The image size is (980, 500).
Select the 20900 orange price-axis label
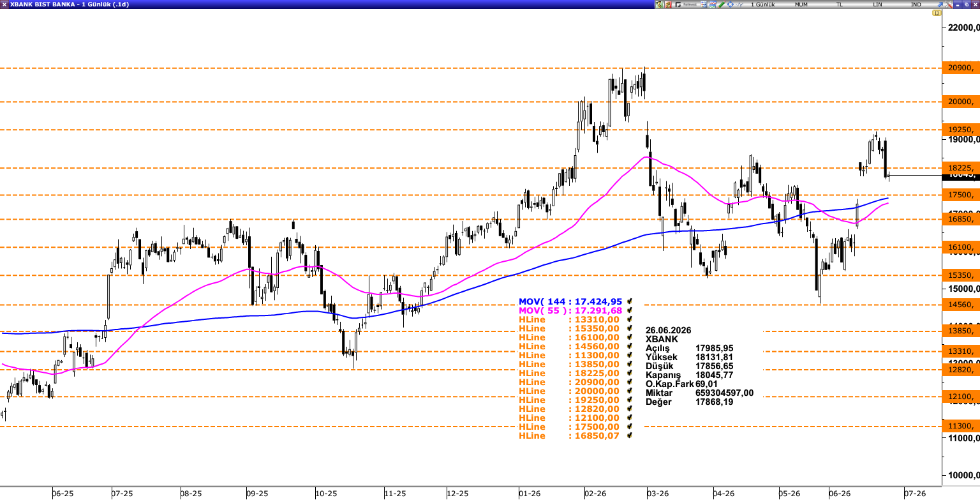961,68
